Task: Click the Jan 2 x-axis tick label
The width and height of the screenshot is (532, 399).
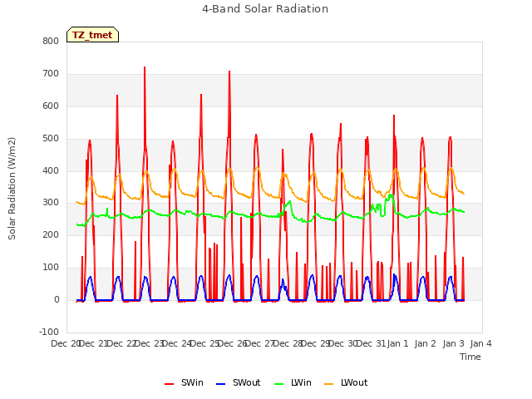Action: point(425,343)
